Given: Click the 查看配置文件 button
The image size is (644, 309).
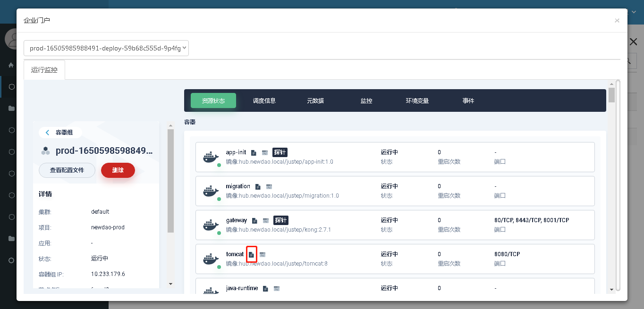Looking at the screenshot, I should tap(67, 170).
